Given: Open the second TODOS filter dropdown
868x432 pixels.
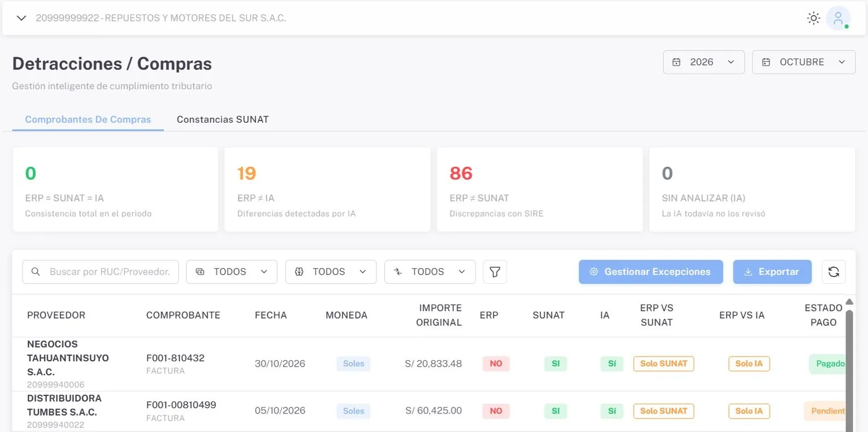Looking at the screenshot, I should coord(330,272).
